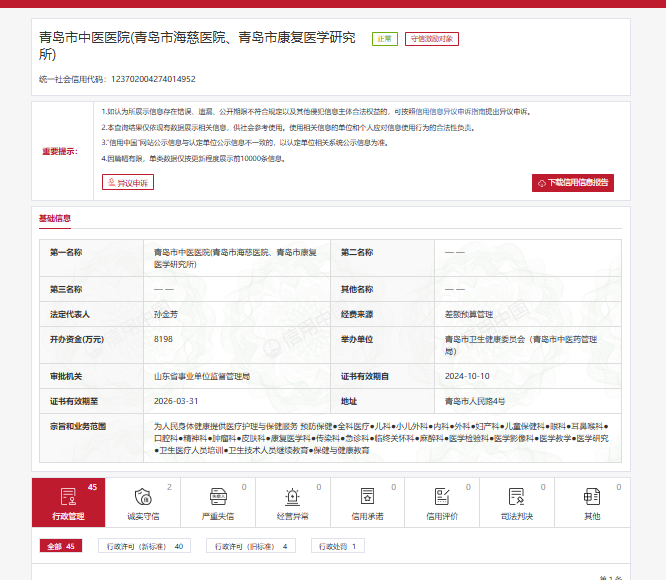Filter by 行政许可（旧标准）4
The image size is (666, 580).
coord(251,546)
